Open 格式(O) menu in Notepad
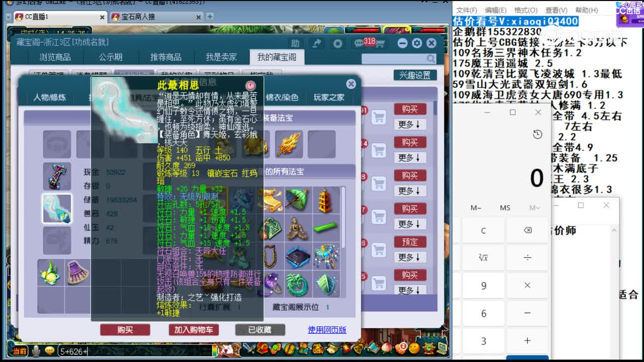This screenshot has width=644, height=362. (x=526, y=10)
